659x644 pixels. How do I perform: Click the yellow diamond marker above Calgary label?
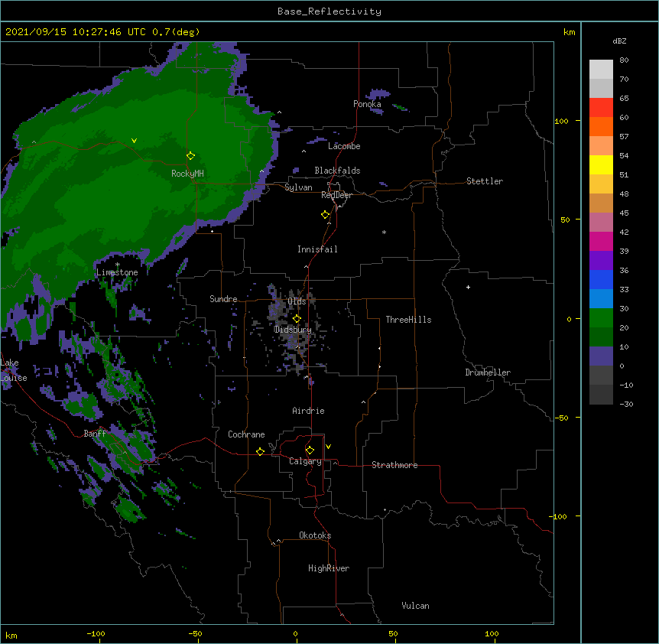coord(310,450)
